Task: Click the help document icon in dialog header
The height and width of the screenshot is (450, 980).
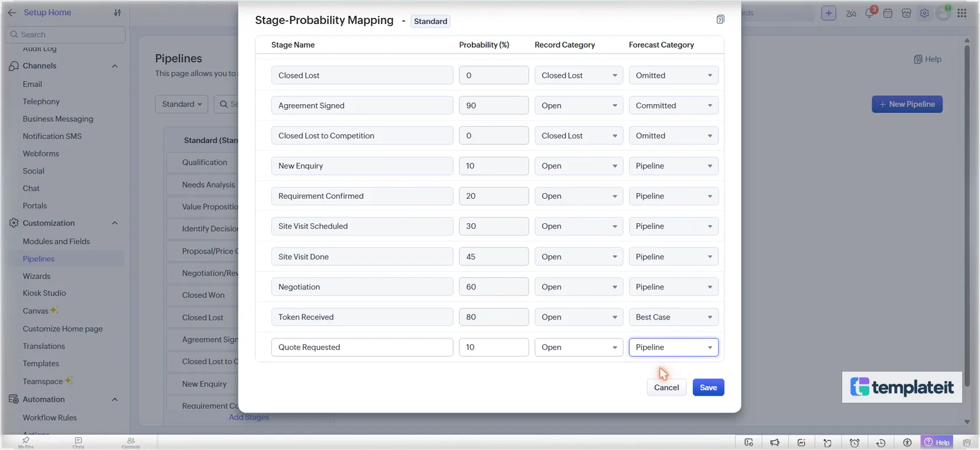Action: (720, 20)
